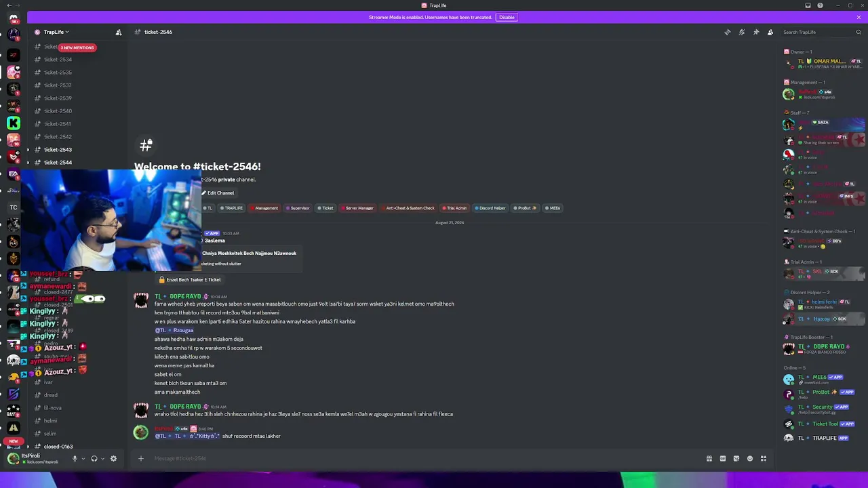Dismiss the Streamer Mode banner

click(859, 17)
